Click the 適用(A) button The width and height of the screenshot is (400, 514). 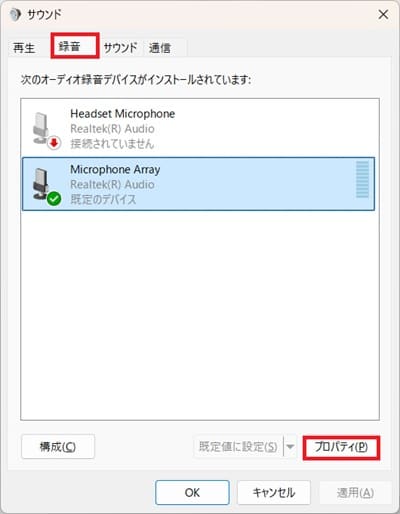coord(355,492)
